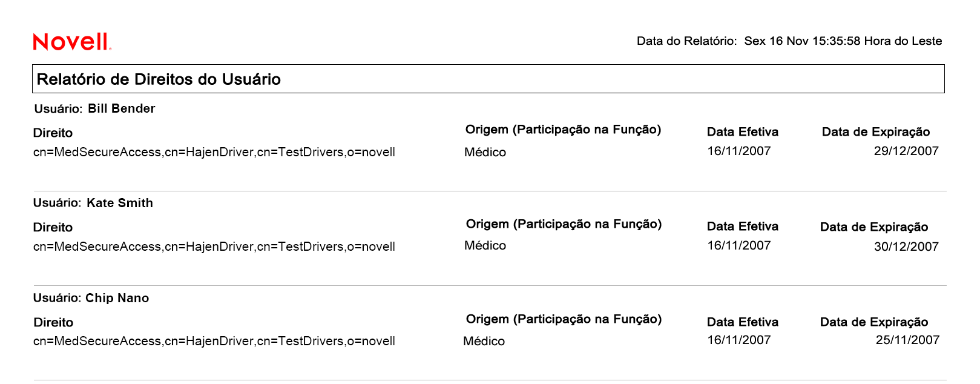The width and height of the screenshot is (980, 384).
Task: Click Data de Expiração header under Kate Smith
Action: [873, 227]
